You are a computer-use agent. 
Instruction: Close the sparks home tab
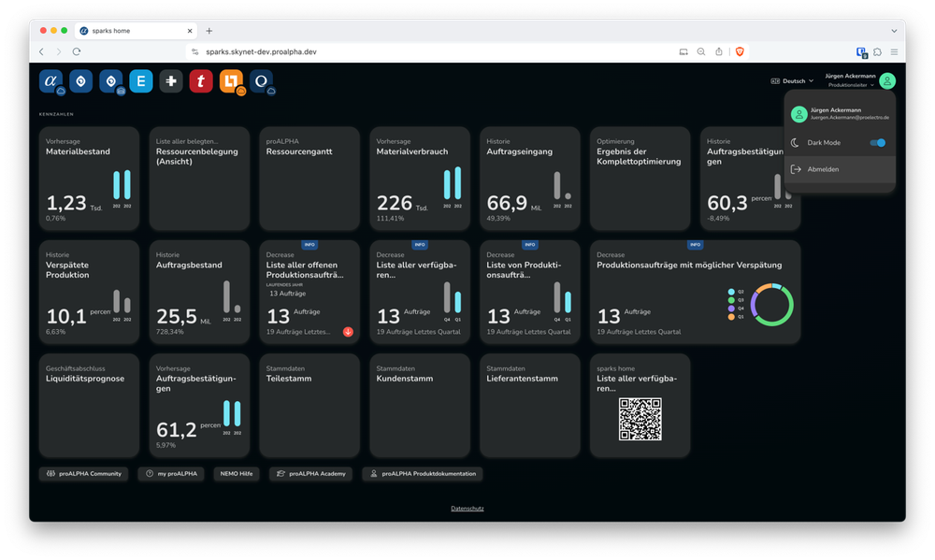pyautogui.click(x=190, y=31)
